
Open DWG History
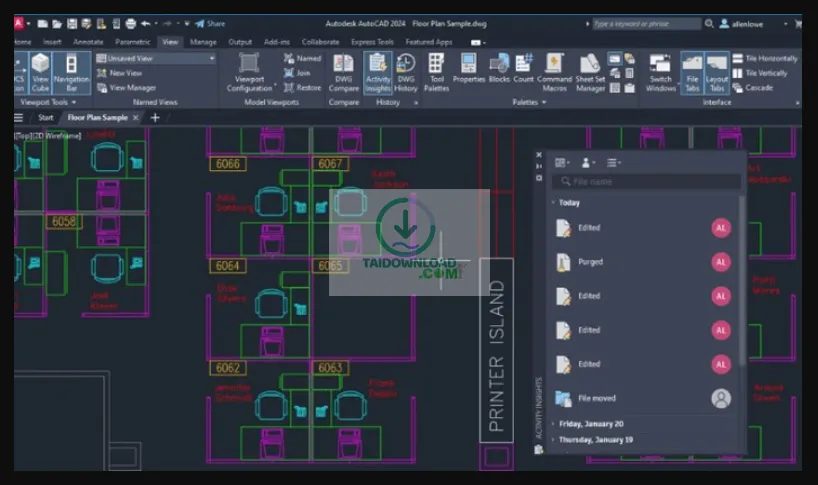tap(406, 72)
